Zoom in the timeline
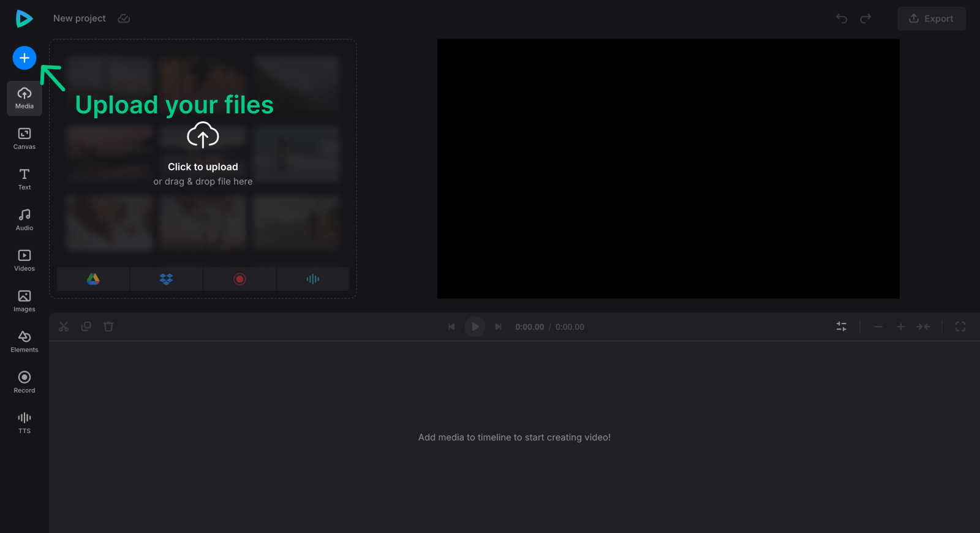This screenshot has width=980, height=533. (901, 327)
